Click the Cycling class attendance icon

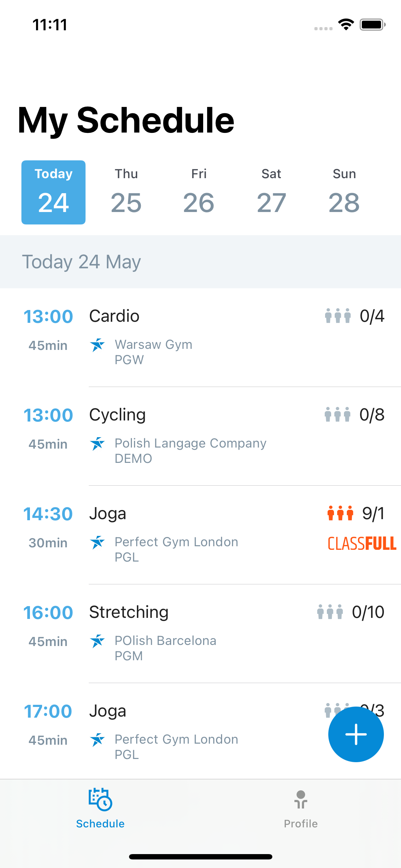[x=337, y=414]
